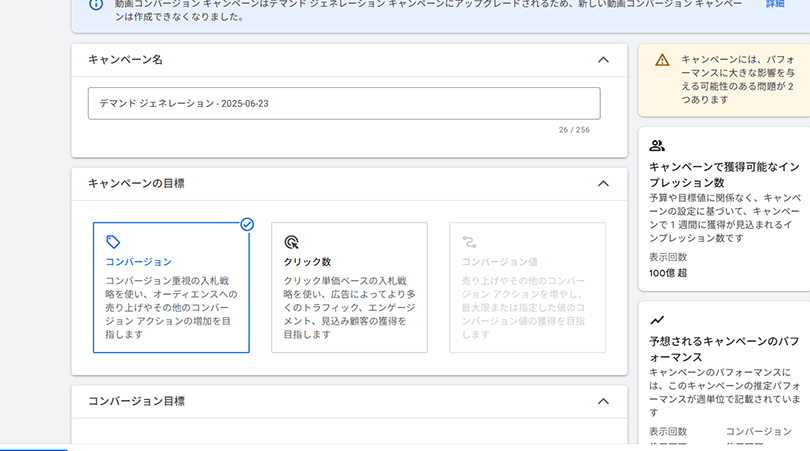
Task: Click the コンバージョン目標 section title
Action: 136,401
